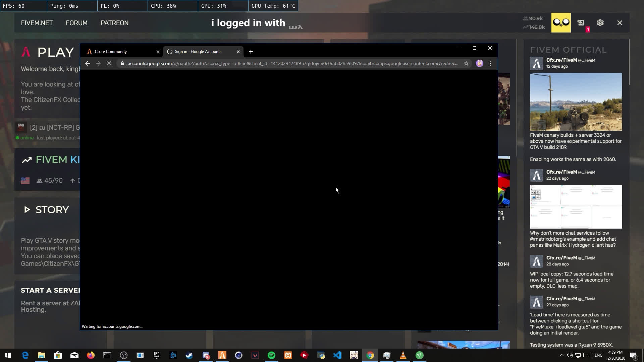Click the Chrome profile avatar
The width and height of the screenshot is (644, 362).
pos(479,63)
